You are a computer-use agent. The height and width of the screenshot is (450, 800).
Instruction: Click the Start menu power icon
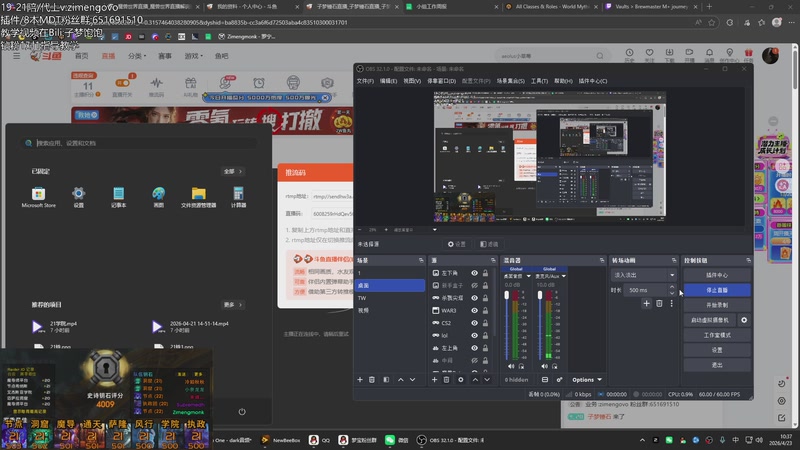click(x=242, y=411)
